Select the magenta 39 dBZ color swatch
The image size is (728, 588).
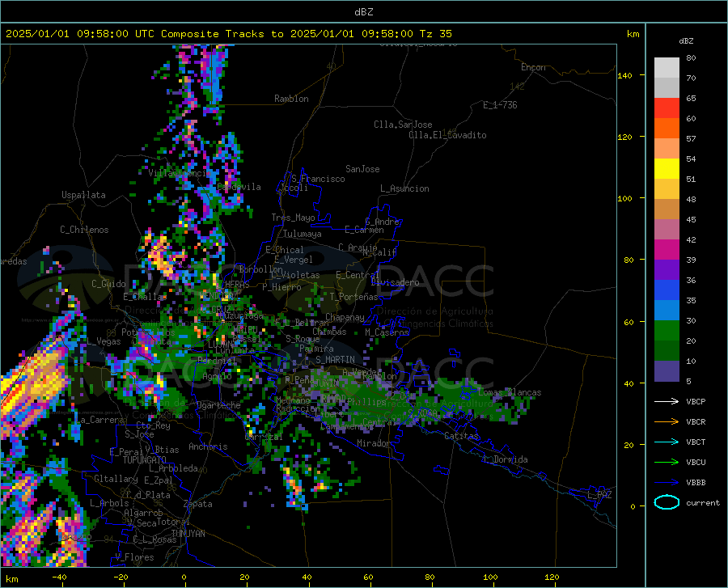pyautogui.click(x=667, y=250)
